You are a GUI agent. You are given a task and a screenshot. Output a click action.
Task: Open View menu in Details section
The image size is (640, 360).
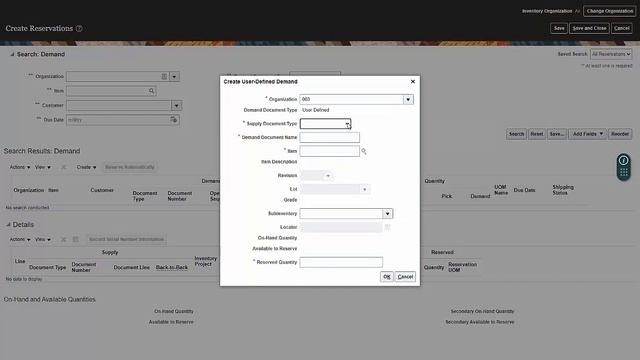click(x=43, y=240)
